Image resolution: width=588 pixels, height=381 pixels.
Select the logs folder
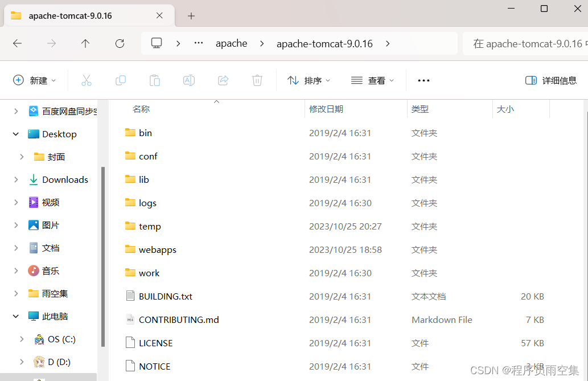coord(147,203)
